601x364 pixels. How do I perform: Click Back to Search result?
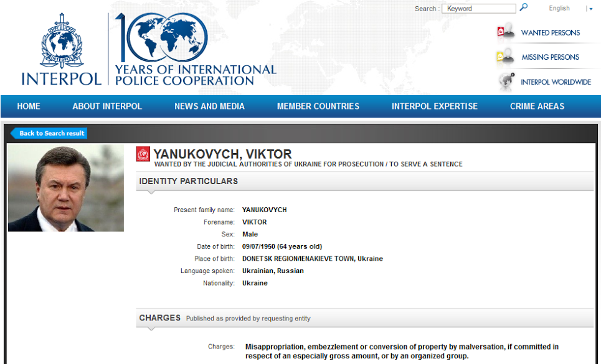(53, 133)
